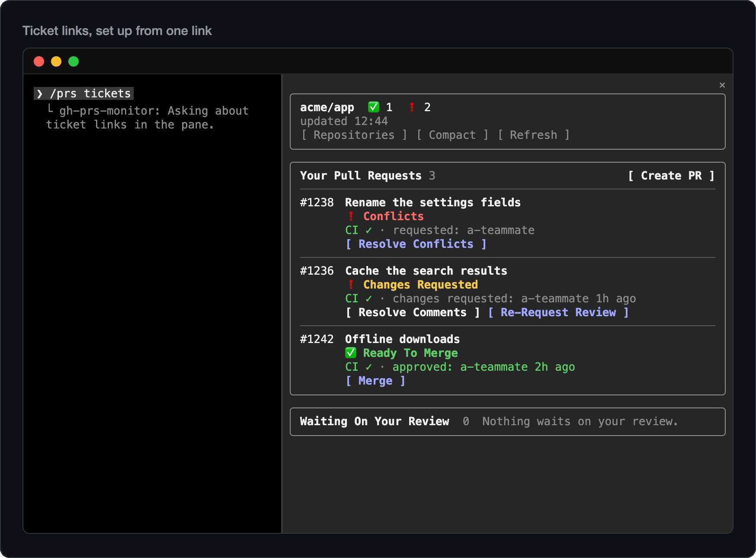The height and width of the screenshot is (558, 756).
Task: Click the green check icon beside Ready To Merge
Action: 351,353
